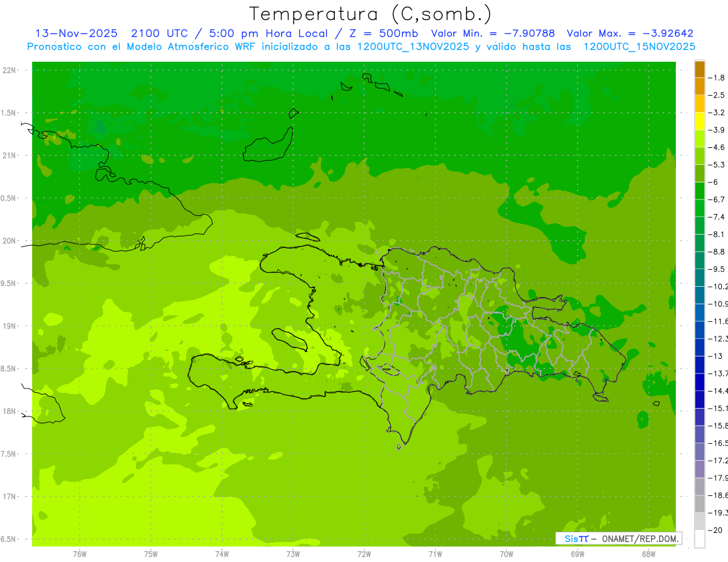
Task: Click the "20N" latitude label
Action: pyautogui.click(x=9, y=241)
